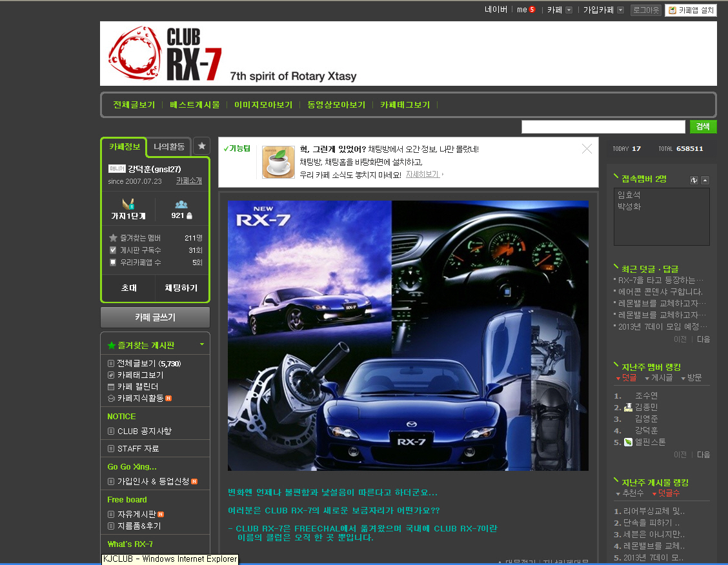Sort member ranking by 게시글
Viewport: 728px width, 565px height.
tap(661, 378)
